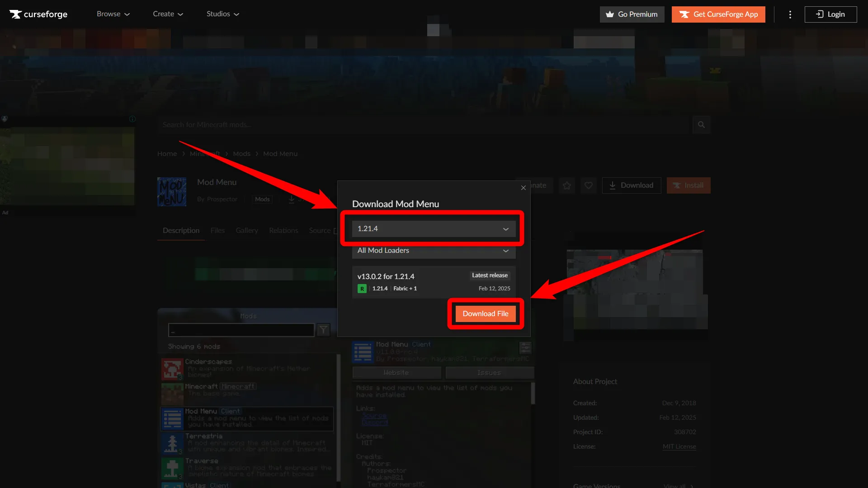Click the filter icon in mods screenshot
The height and width of the screenshot is (488, 868).
323,330
